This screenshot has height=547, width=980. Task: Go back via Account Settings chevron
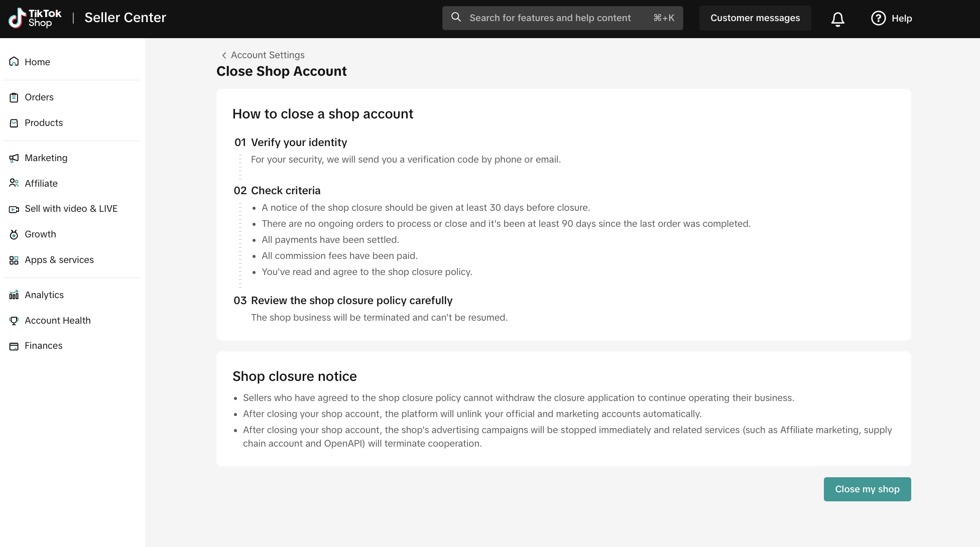point(224,55)
